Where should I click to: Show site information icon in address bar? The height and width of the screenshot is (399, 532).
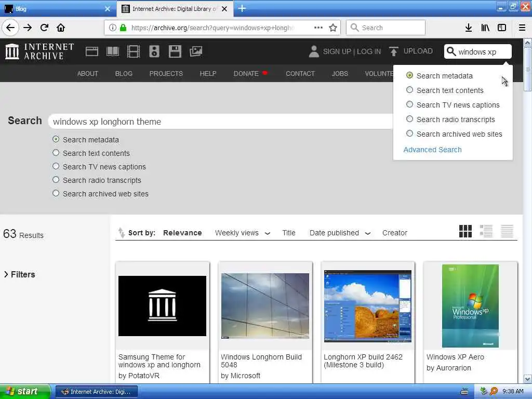tap(113, 28)
